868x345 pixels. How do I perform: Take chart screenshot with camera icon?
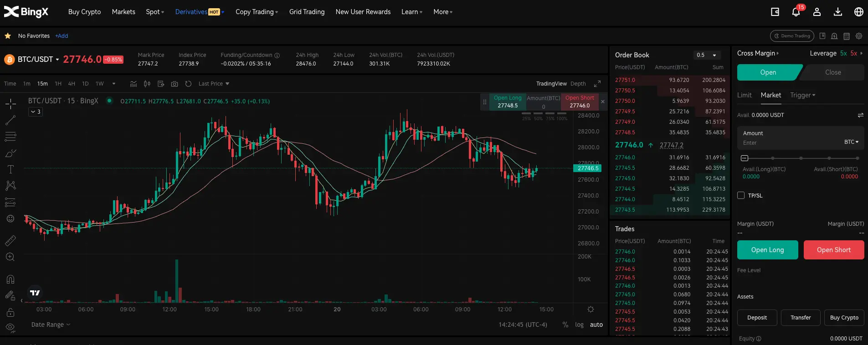tap(175, 84)
